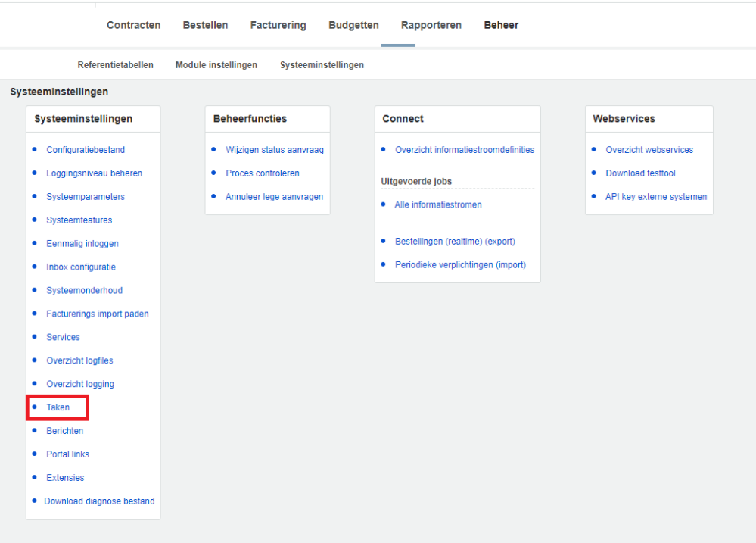Go to Systeemparameters
The width and height of the screenshot is (756, 543).
point(86,197)
